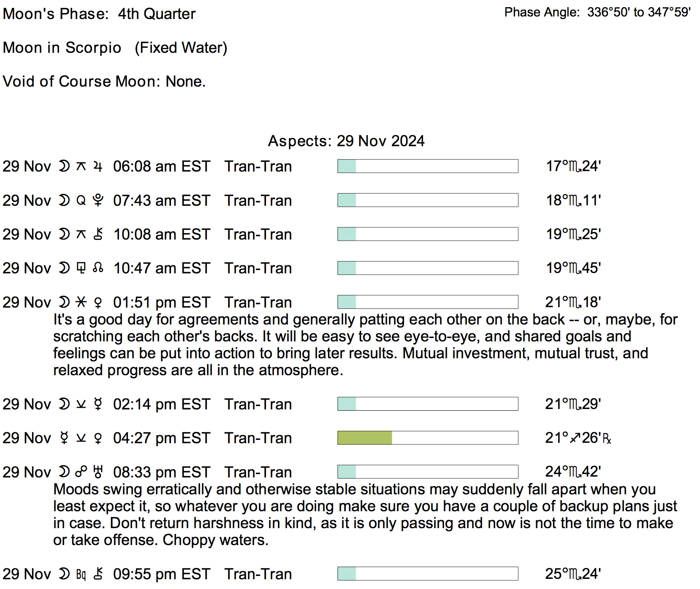Viewport: 700px width, 589px height.
Task: Click the leading Mercury glyph in the 04:27 pm row
Action: 64,438
